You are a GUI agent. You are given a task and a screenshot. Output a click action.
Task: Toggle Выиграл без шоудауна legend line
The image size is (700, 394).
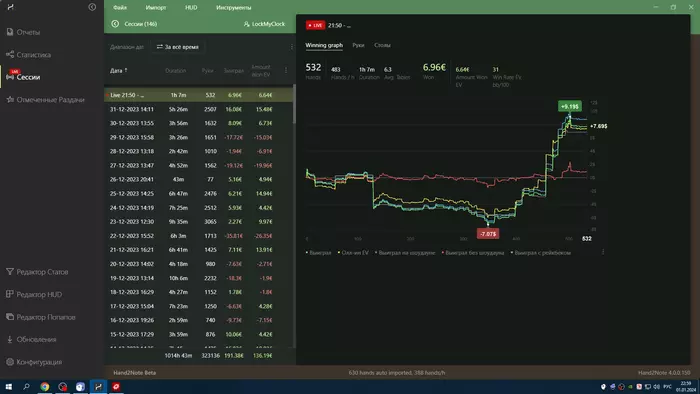click(473, 253)
